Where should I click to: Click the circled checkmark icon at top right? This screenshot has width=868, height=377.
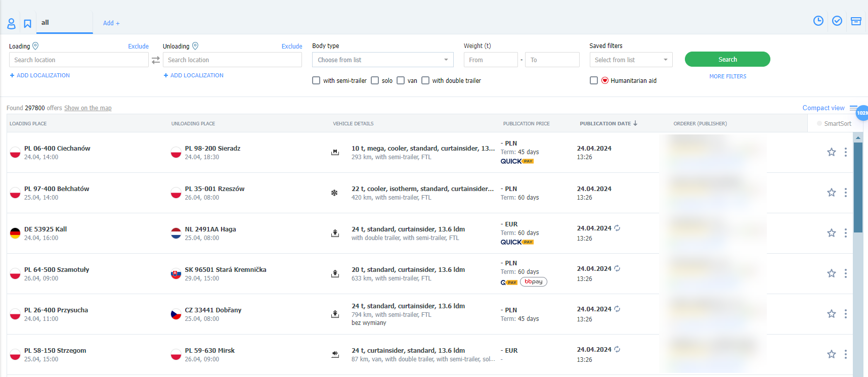837,21
